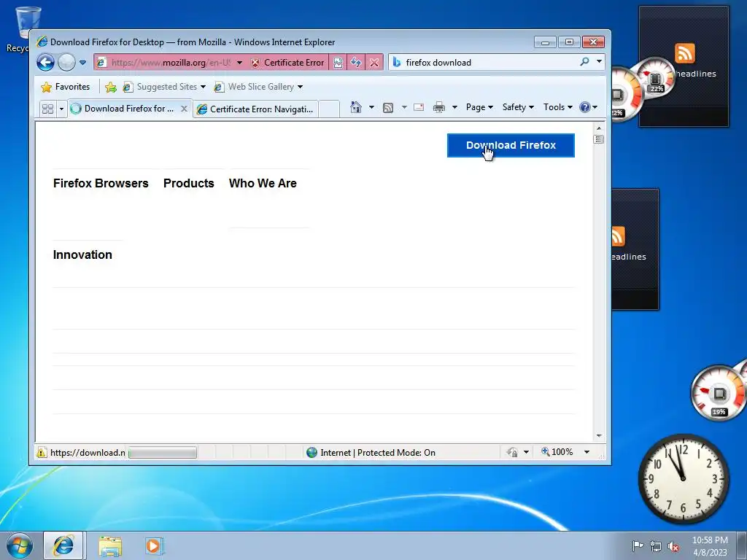
Task: Open the Windows Start menu
Action: tap(20, 545)
